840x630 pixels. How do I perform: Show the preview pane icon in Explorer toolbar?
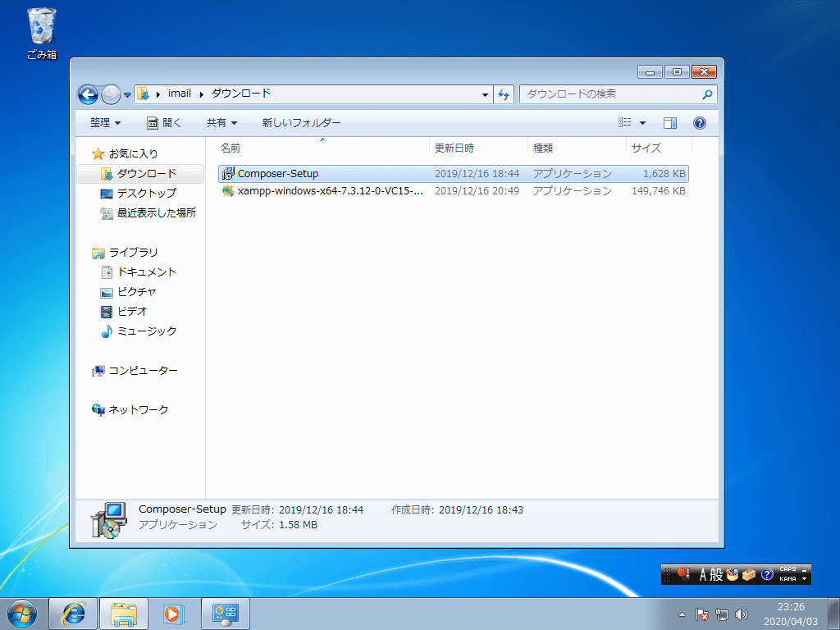[x=669, y=122]
